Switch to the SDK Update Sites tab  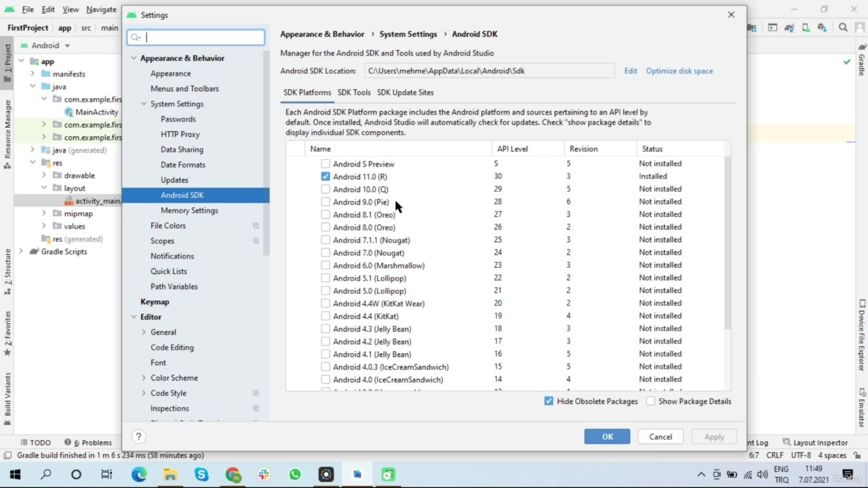[406, 93]
